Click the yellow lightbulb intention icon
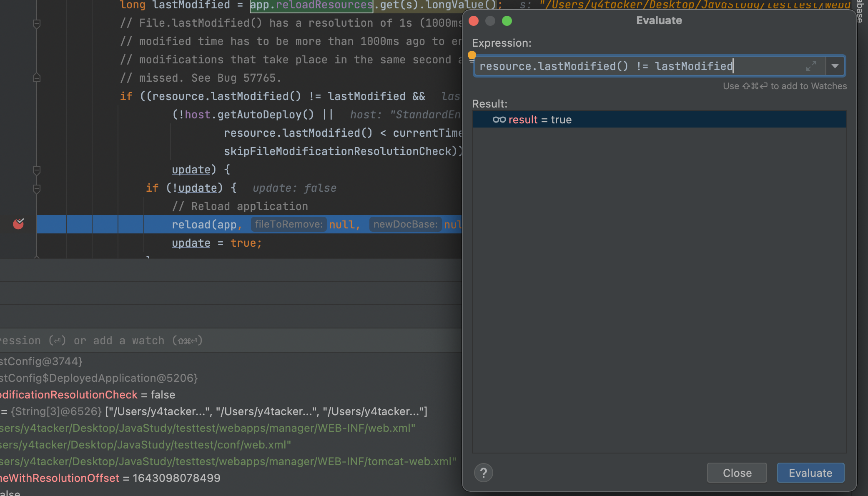 pyautogui.click(x=472, y=55)
